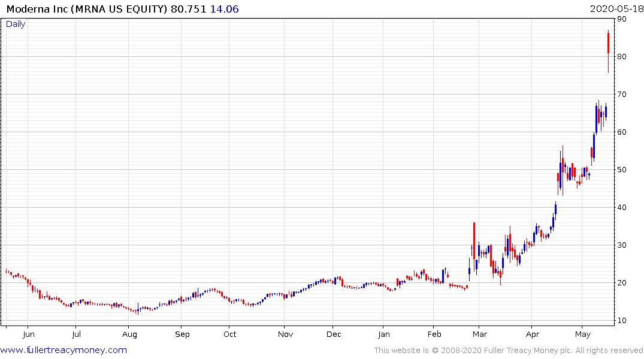Click the Daily timeframe label
This screenshot has width=644, height=359.
tap(16, 24)
